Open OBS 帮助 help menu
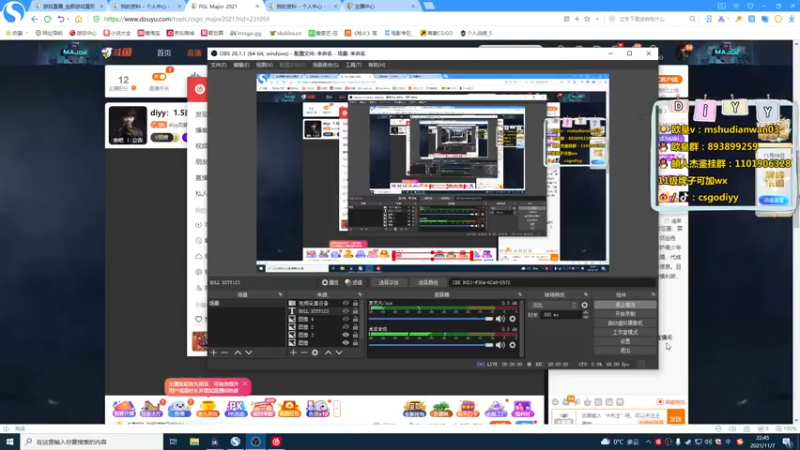This screenshot has width=800, height=450. [377, 65]
